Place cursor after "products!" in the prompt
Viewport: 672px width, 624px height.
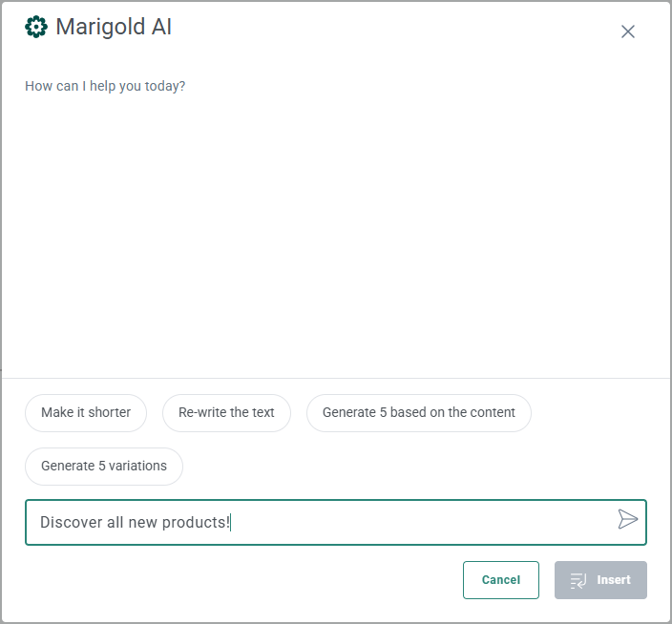231,523
